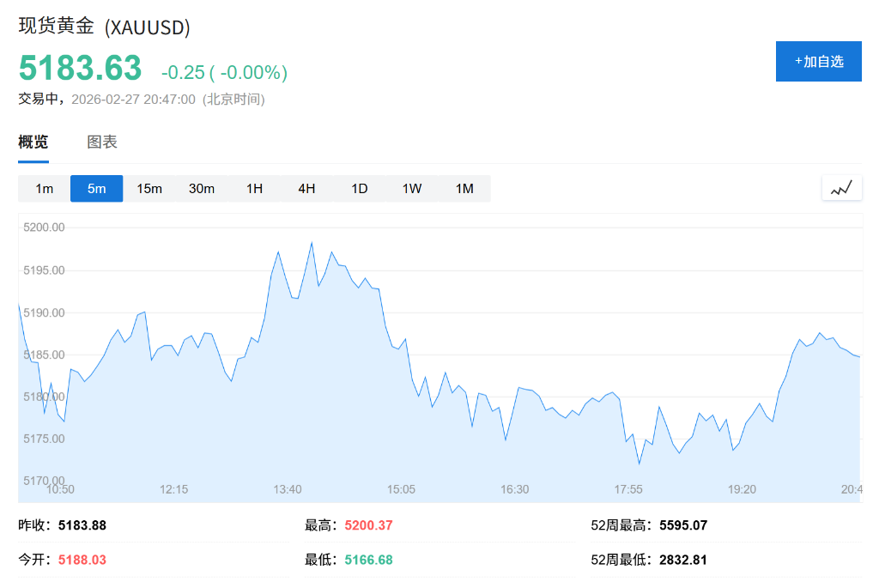Select the highlighted 5m interval
879x588 pixels.
(97, 189)
